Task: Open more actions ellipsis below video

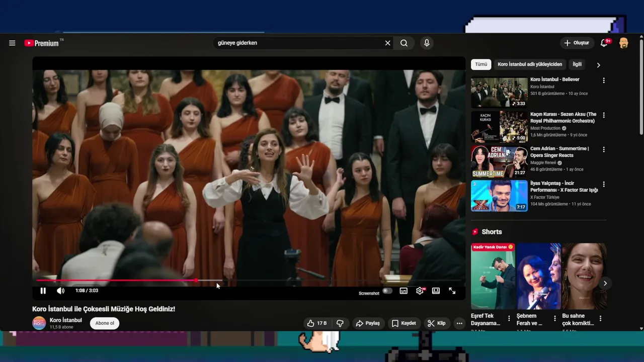Action: coord(459,323)
